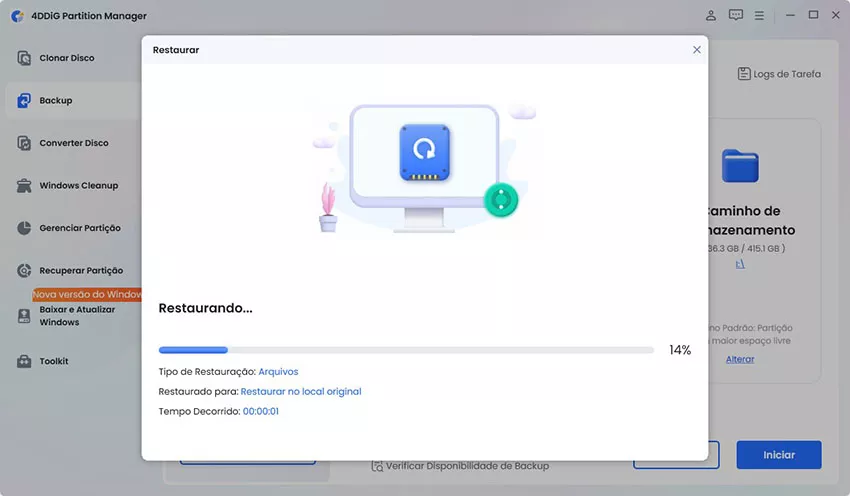
Task: Click the Backup sidebar icon
Action: point(24,100)
